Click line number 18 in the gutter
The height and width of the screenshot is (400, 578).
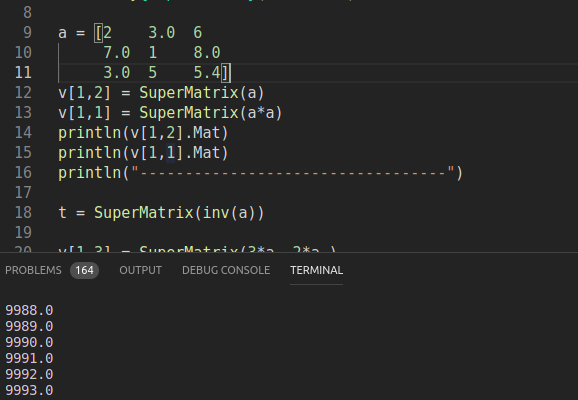(23, 213)
